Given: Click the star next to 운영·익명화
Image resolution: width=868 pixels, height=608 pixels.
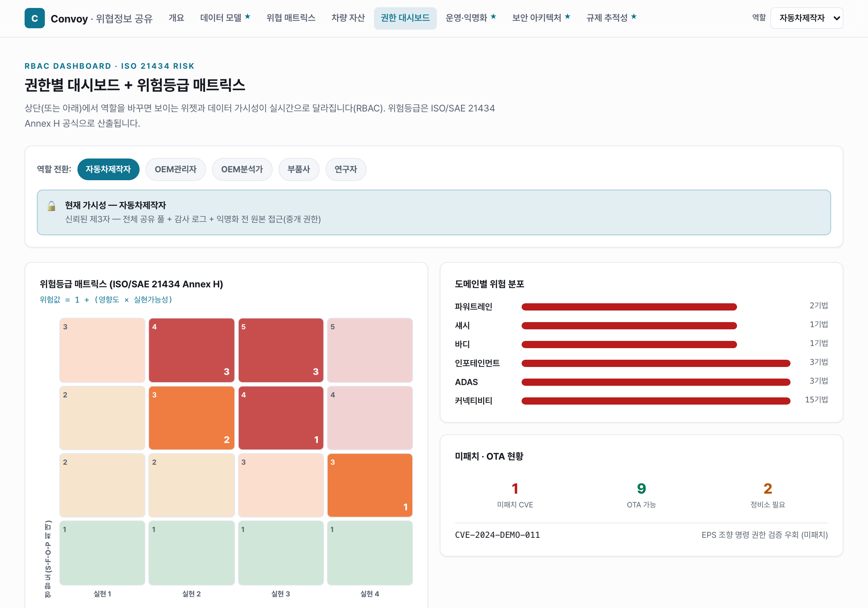Looking at the screenshot, I should coord(493,17).
